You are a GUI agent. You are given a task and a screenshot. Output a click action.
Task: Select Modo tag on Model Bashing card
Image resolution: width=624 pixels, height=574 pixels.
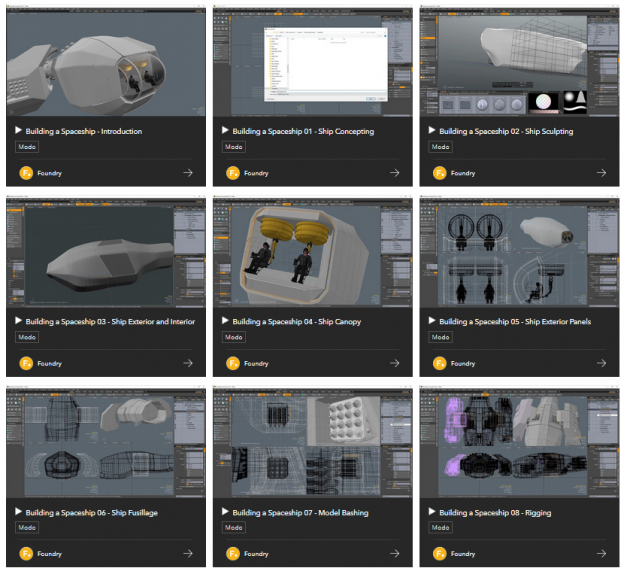(234, 528)
